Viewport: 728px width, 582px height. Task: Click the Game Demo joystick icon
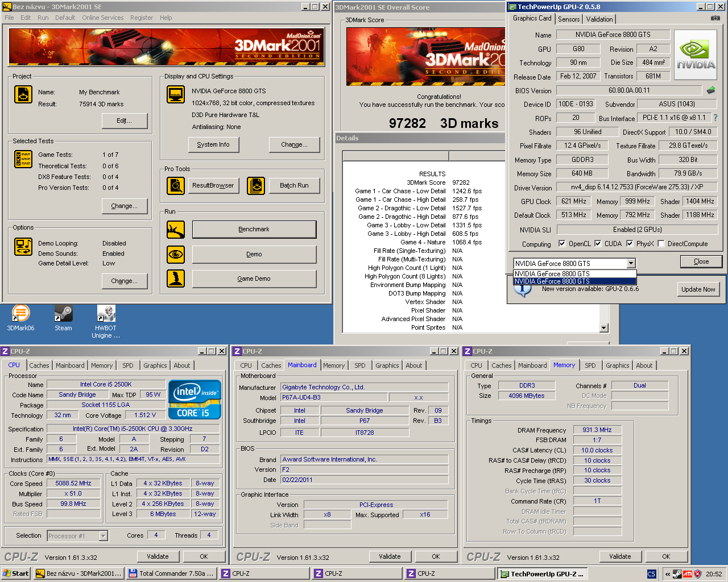point(176,278)
